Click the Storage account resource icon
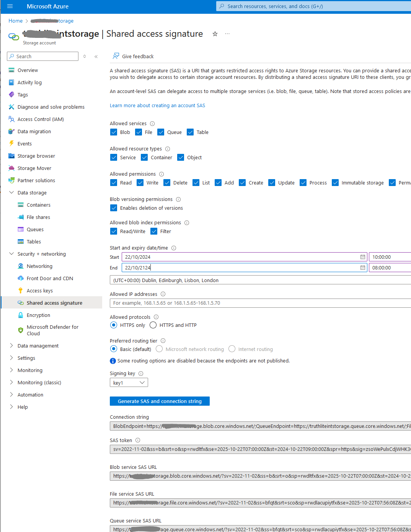Screen dimensions: 411x532 [x=14, y=37]
